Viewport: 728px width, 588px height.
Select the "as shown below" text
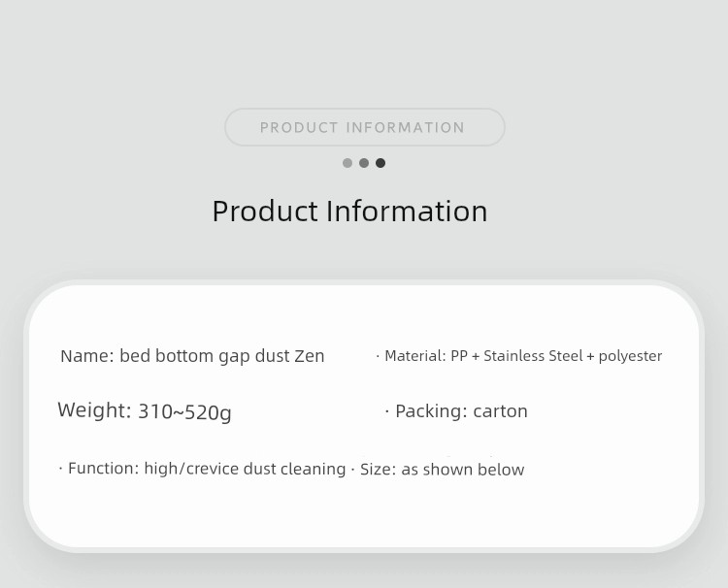click(x=463, y=470)
